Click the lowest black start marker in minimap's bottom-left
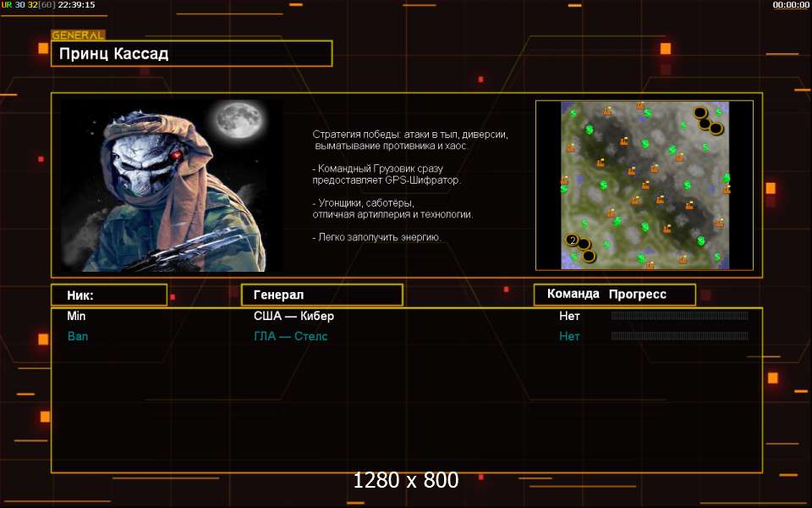 (589, 256)
